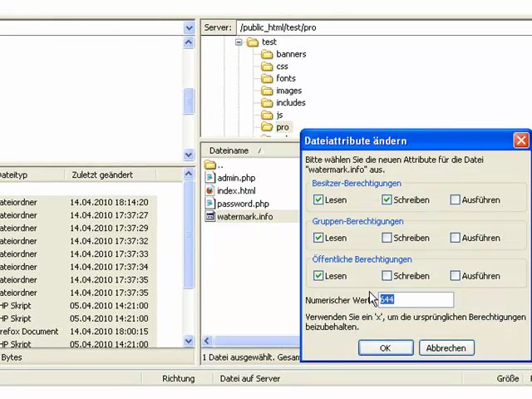Collapse the test folder tree node
532x399 pixels.
click(239, 42)
